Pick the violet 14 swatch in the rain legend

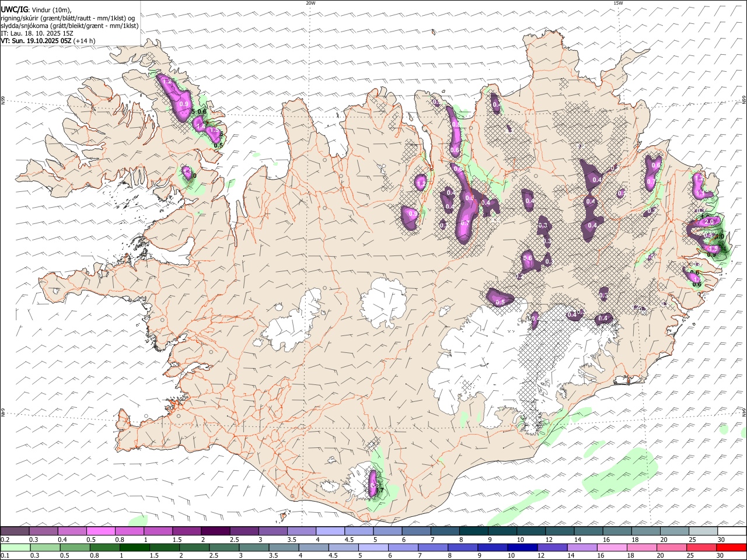pos(582,548)
